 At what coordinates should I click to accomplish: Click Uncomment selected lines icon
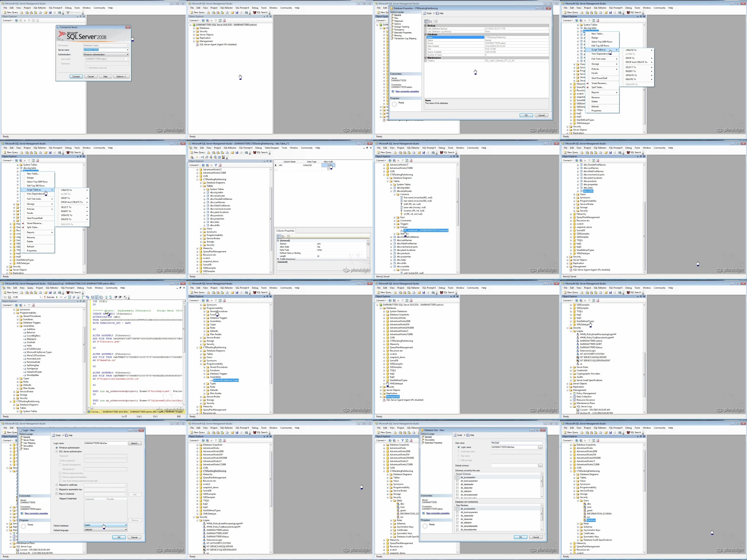point(111,297)
